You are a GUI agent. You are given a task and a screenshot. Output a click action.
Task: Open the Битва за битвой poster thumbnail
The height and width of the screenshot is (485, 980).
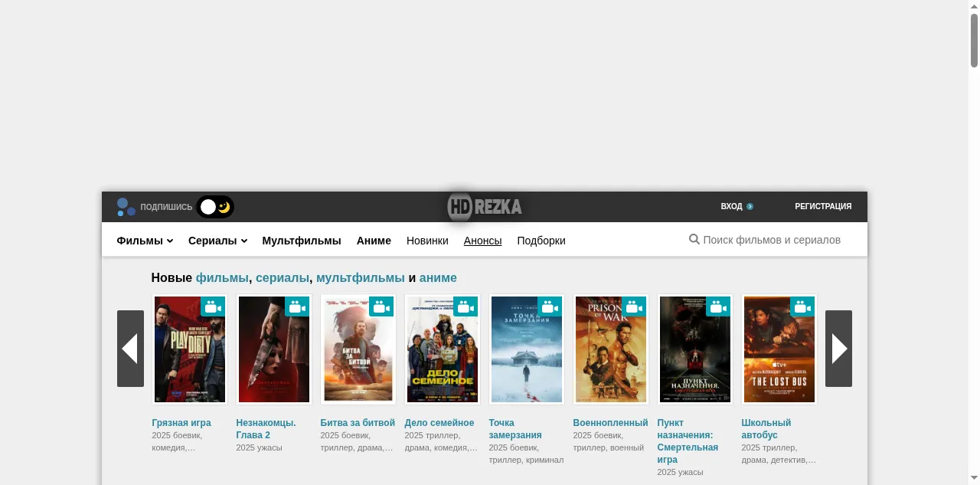(358, 349)
